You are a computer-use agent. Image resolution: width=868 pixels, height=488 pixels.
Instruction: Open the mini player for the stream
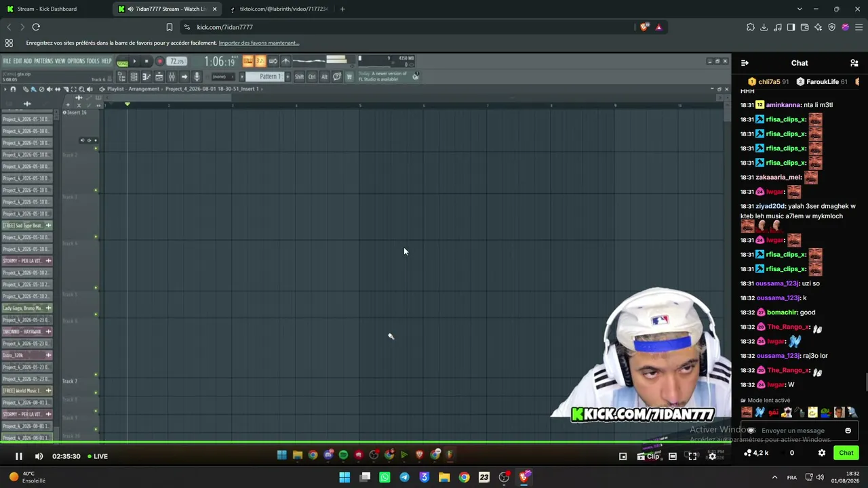click(x=623, y=456)
